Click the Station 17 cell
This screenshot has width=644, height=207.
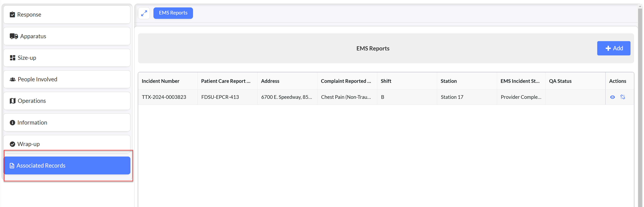pyautogui.click(x=467, y=97)
